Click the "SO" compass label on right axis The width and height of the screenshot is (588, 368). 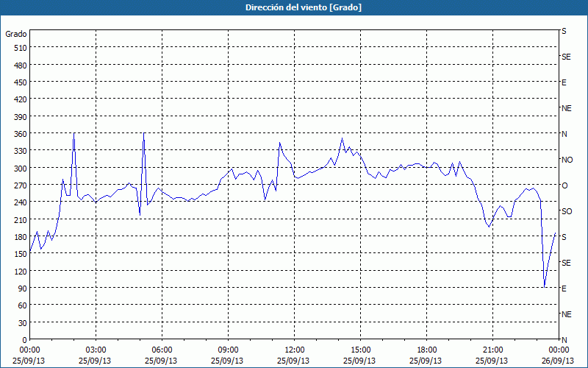pos(567,212)
